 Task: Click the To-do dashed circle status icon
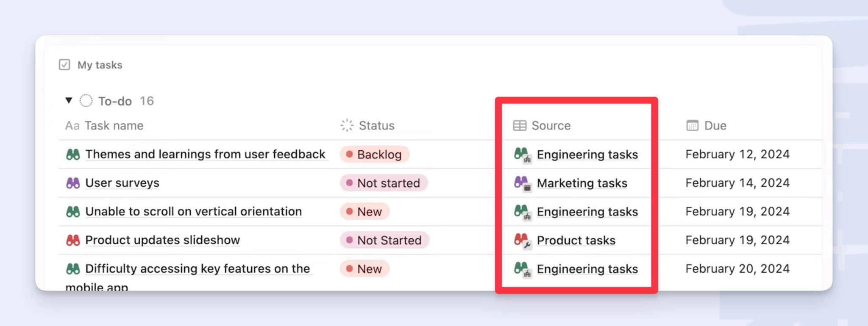coord(86,101)
